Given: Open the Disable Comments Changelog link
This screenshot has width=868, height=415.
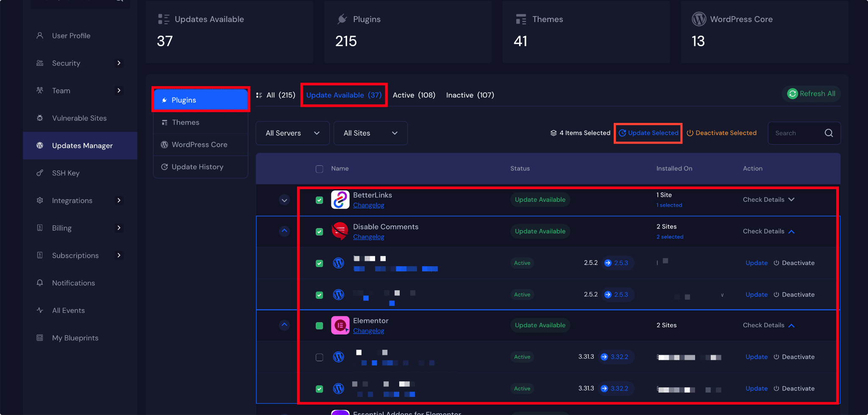Looking at the screenshot, I should pos(368,237).
